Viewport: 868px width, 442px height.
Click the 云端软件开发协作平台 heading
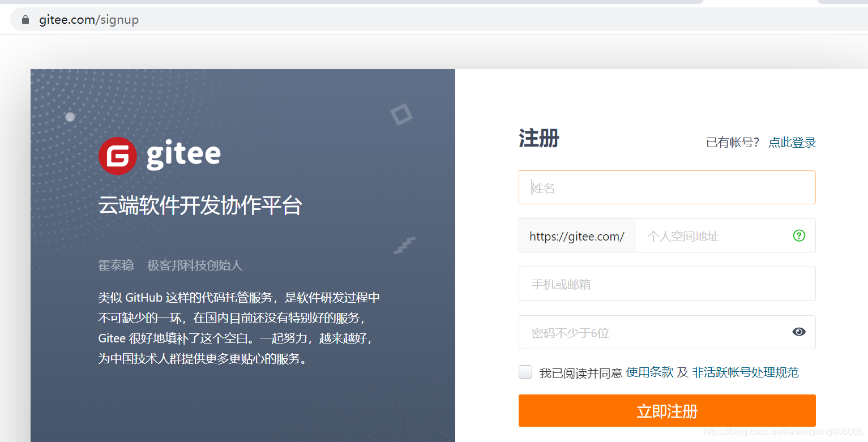tap(200, 205)
